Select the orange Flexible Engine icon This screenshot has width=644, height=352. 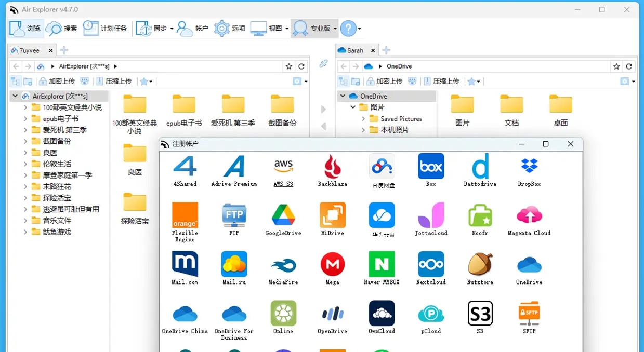(x=185, y=215)
